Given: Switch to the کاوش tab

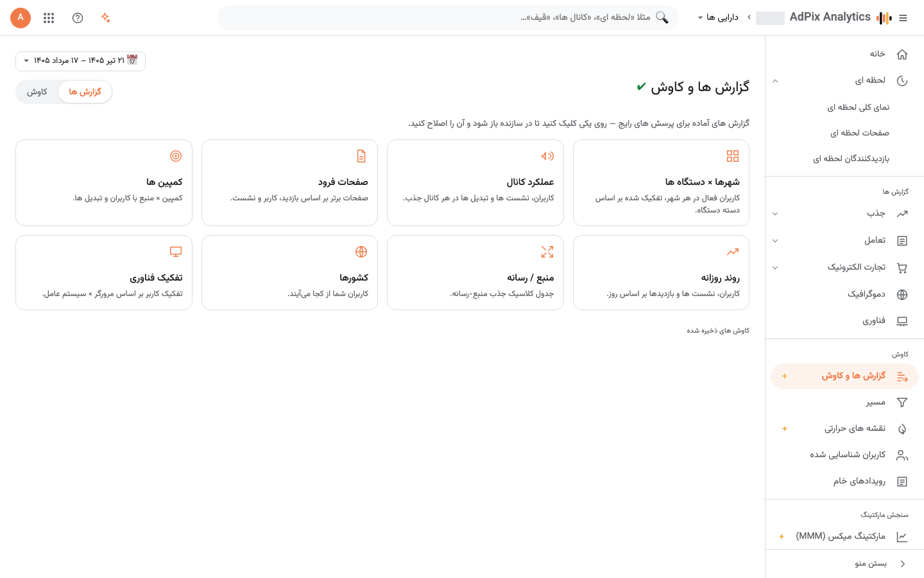Looking at the screenshot, I should (37, 92).
